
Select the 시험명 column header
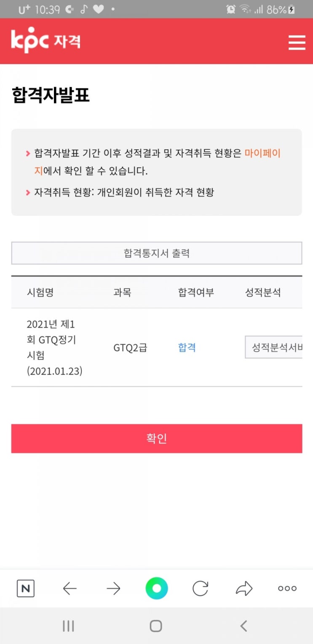pyautogui.click(x=40, y=292)
